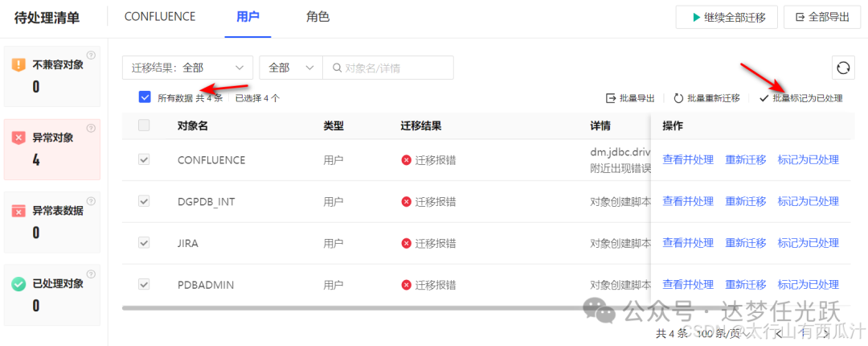
Task: Click object name PDBADMIN in table
Action: [206, 285]
